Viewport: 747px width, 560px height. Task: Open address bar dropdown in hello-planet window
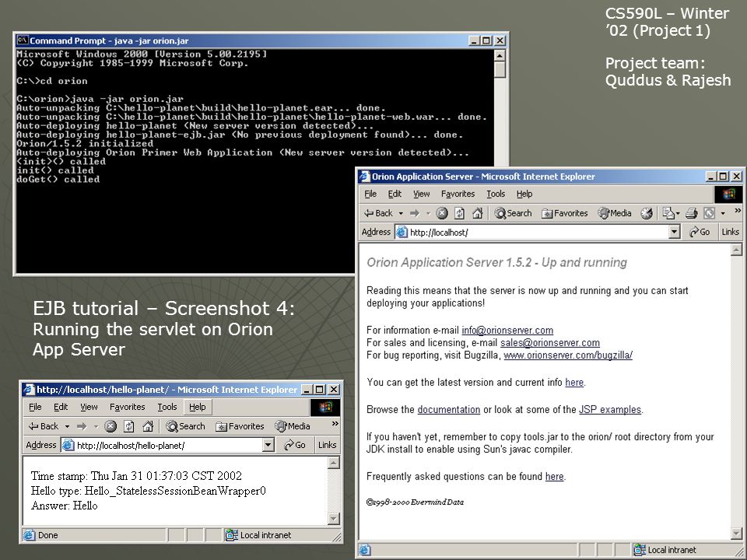(268, 445)
